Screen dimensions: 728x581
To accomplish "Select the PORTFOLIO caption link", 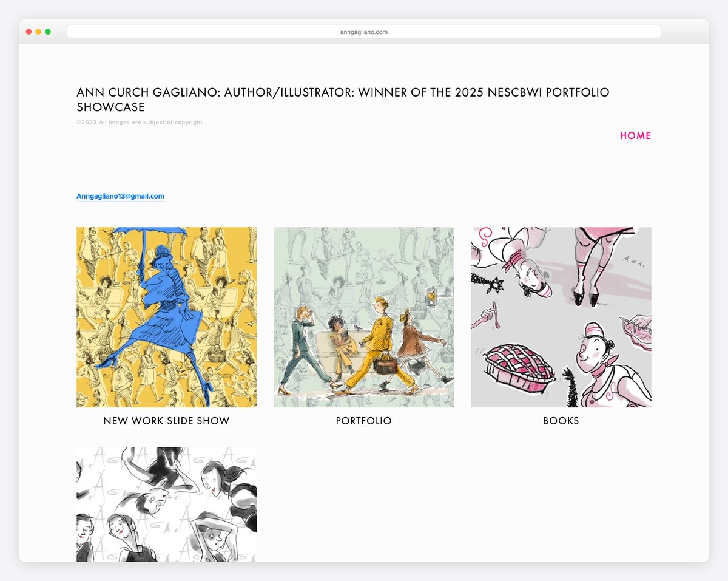I will (364, 421).
